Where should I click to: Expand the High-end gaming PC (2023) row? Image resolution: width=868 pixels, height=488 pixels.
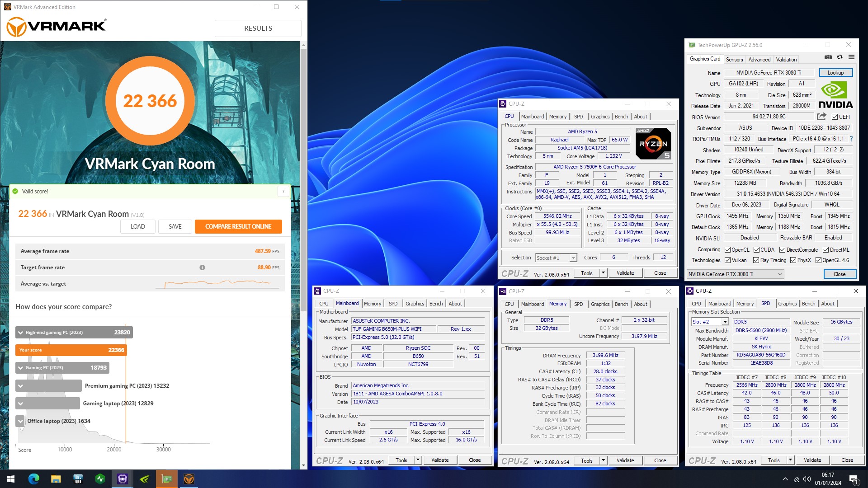point(20,333)
